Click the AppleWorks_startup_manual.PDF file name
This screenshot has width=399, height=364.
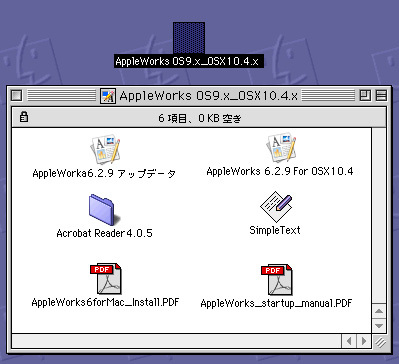[276, 303]
